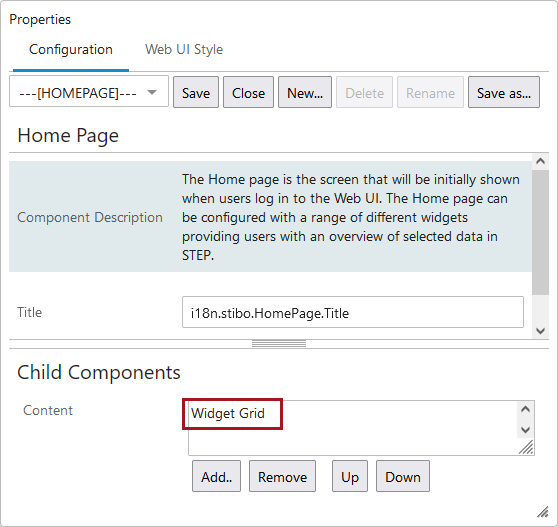
Task: Click the Content list down arrow
Action: (526, 430)
